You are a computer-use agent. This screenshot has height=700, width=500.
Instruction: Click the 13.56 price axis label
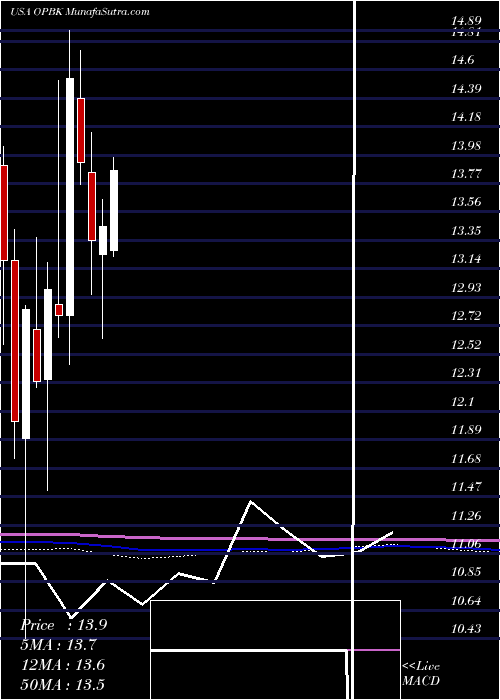466,202
